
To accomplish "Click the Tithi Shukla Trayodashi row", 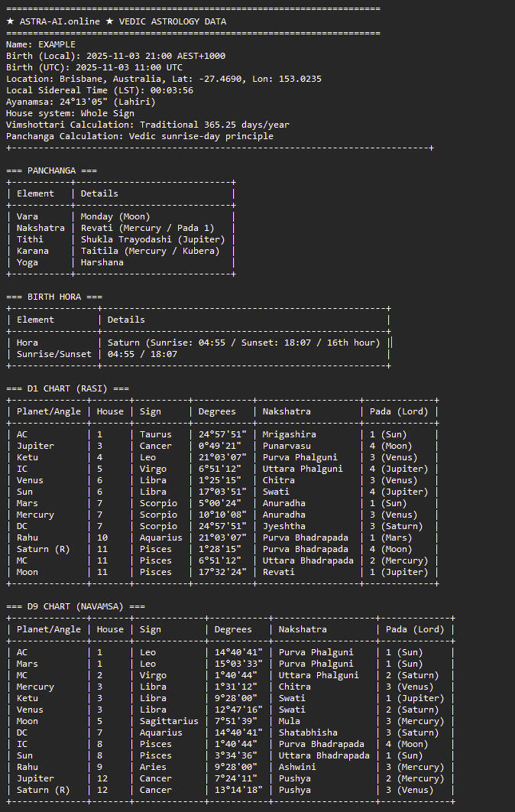I will click(122, 239).
